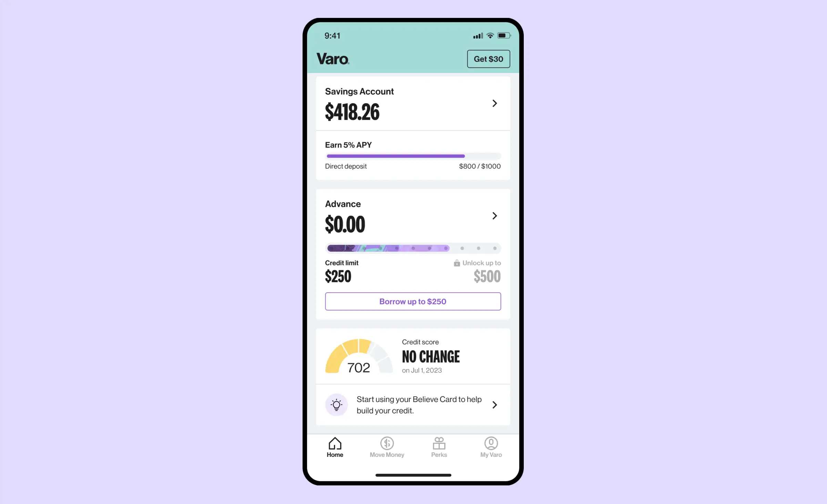
Task: Select the Move Money tab
Action: (387, 447)
